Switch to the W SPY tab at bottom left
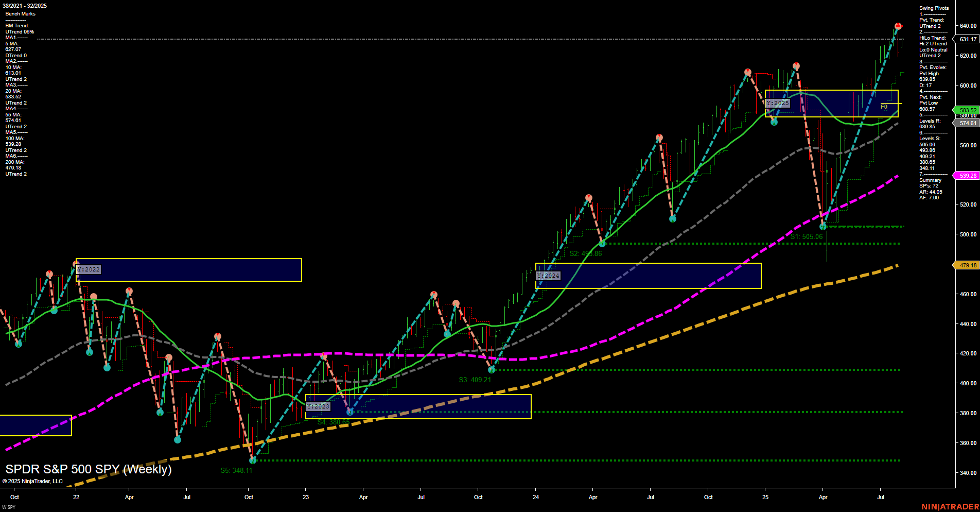The image size is (980, 512). (x=9, y=506)
